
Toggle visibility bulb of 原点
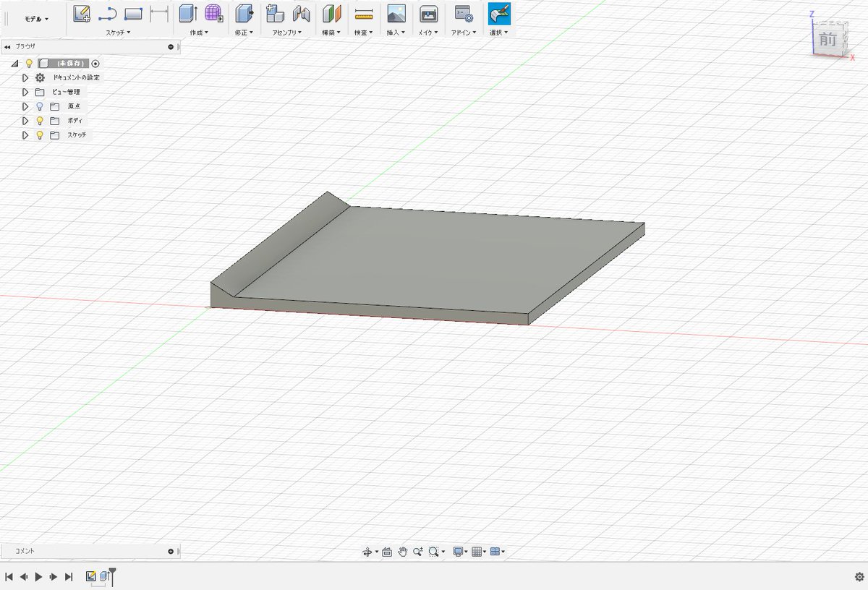click(x=40, y=106)
